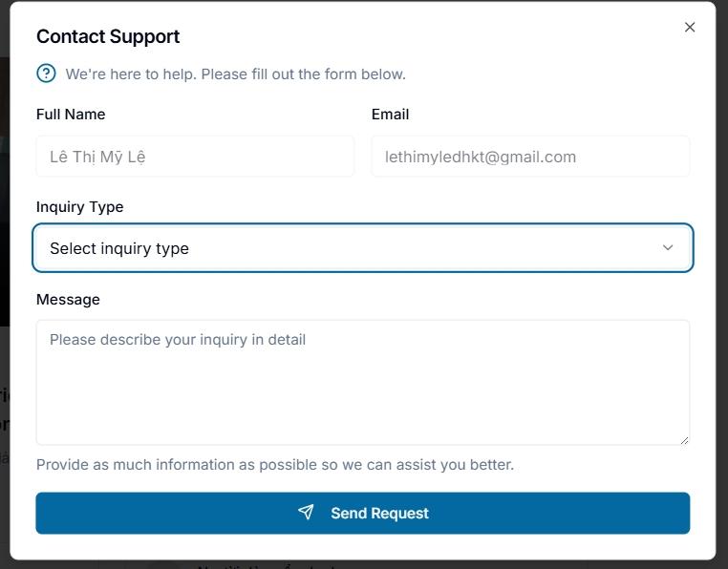Open the Select inquiry type dropdown
Screen dimensions: 728x569
pyautogui.click(x=363, y=248)
